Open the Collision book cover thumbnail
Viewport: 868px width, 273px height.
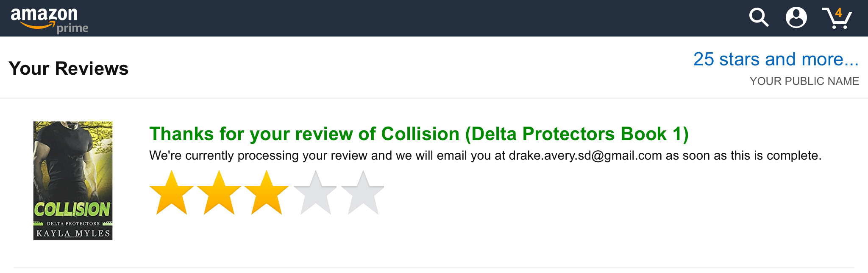73,180
